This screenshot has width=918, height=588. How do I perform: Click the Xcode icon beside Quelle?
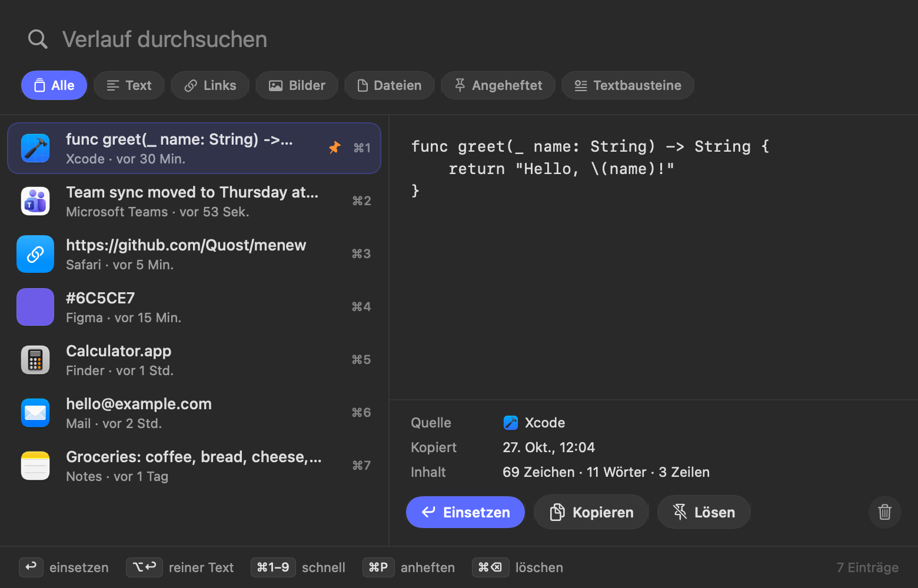pos(510,423)
